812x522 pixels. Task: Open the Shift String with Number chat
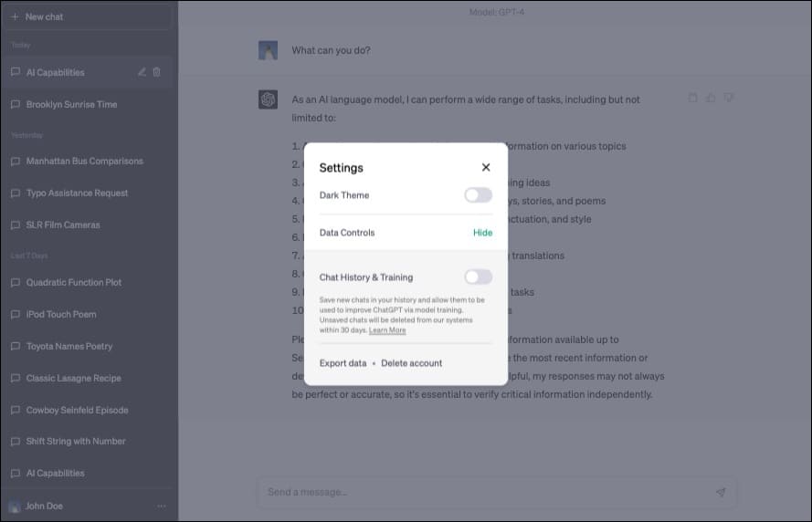(87, 442)
